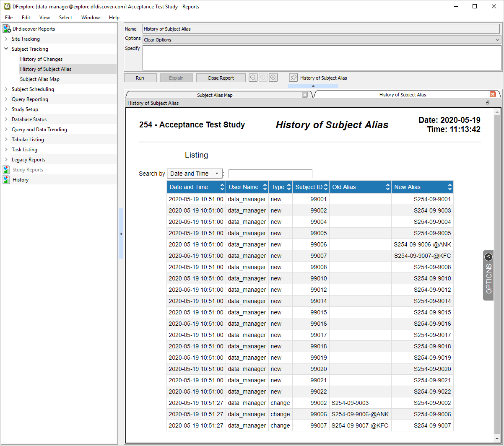Click the pin icon beside History of Subject Alias

click(x=294, y=78)
